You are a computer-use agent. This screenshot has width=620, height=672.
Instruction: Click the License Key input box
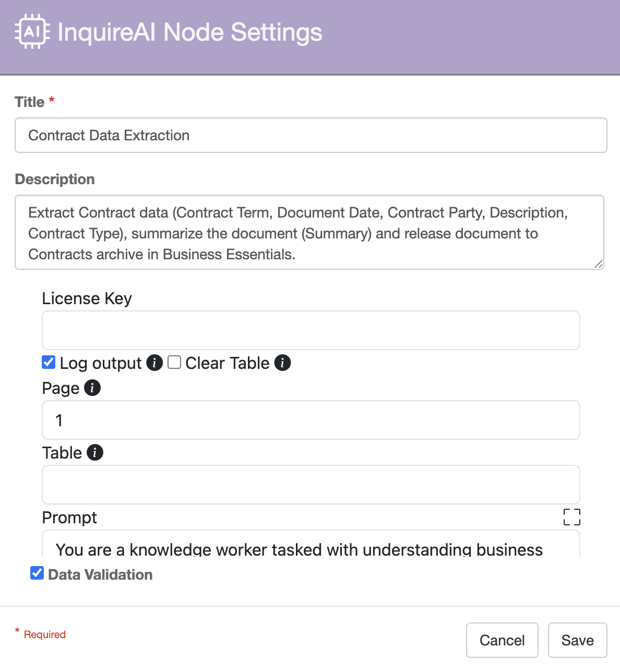(311, 330)
